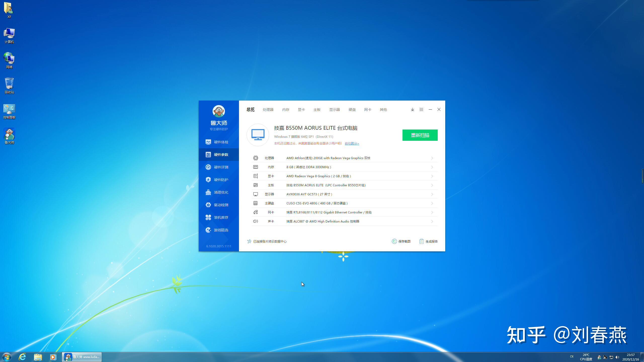The width and height of the screenshot is (644, 362).
Task: Open the hamburger menu next to minimize
Action: tap(421, 109)
